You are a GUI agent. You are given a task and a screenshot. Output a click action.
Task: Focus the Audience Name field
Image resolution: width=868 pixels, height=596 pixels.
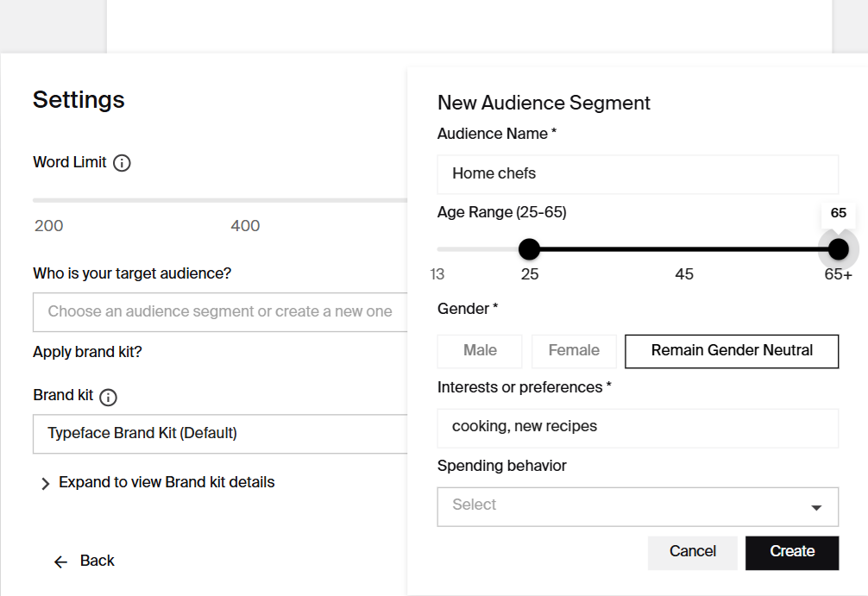637,174
